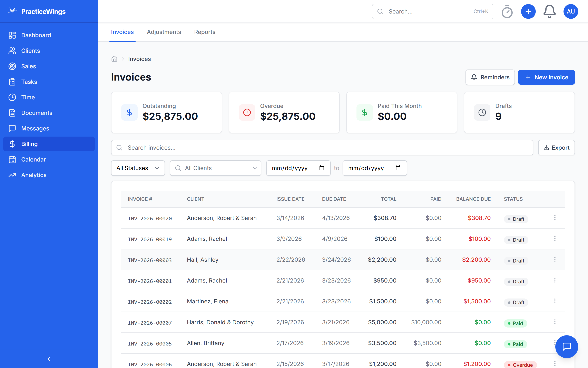
Task: Click client Martinez, Elena
Action: click(207, 301)
